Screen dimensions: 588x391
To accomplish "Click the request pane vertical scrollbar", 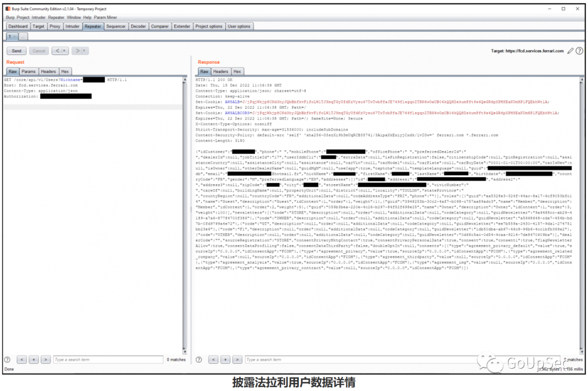I will tap(185, 216).
